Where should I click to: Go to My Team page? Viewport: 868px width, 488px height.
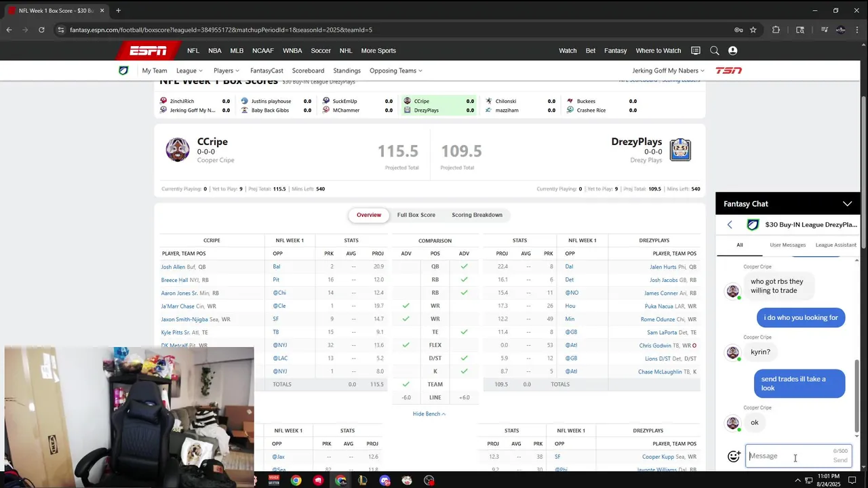tap(155, 70)
